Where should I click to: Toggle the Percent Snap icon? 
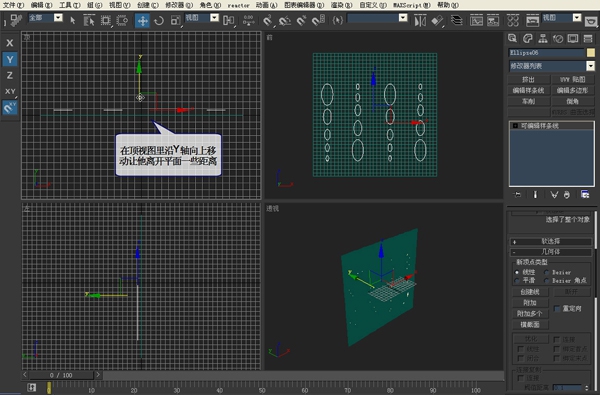[302, 20]
